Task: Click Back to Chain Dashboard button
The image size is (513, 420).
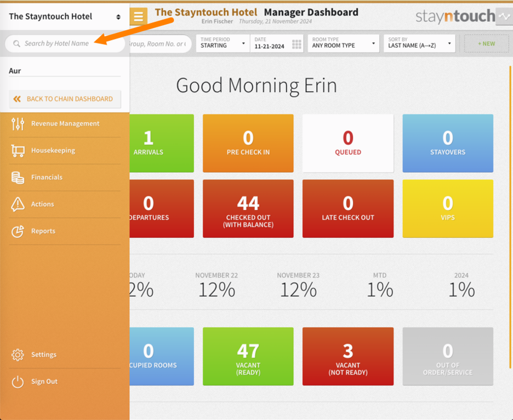Action: [x=65, y=99]
